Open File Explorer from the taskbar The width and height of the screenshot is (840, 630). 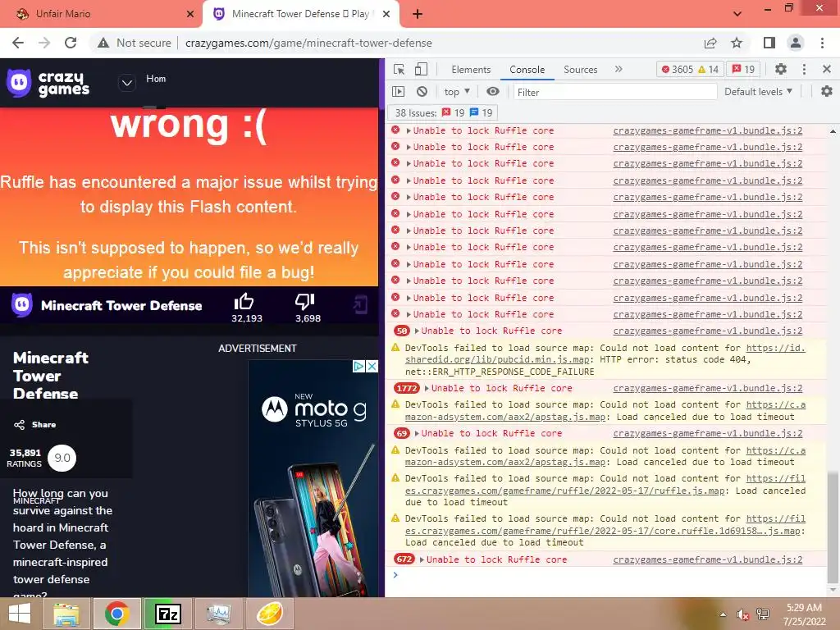pyautogui.click(x=66, y=614)
